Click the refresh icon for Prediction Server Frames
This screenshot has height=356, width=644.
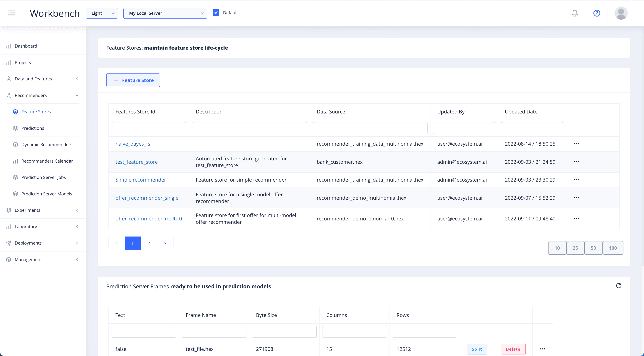click(619, 286)
